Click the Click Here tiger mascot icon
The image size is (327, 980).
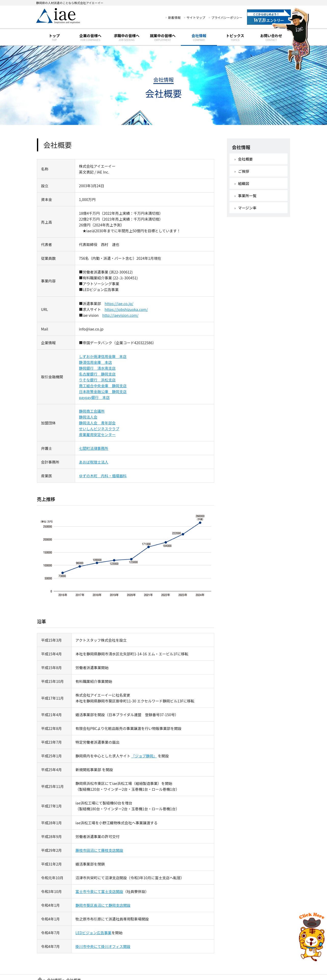pos(311,937)
